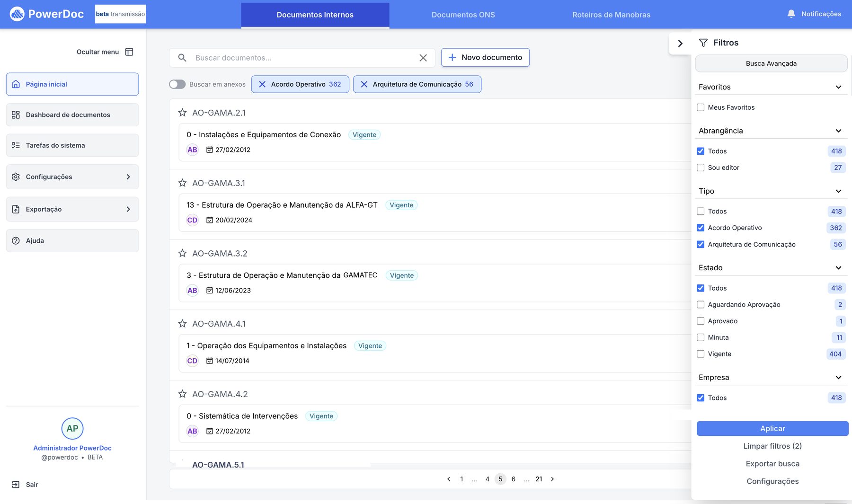Click AB avatar on Instalações e Equipamentos row

pyautogui.click(x=192, y=150)
